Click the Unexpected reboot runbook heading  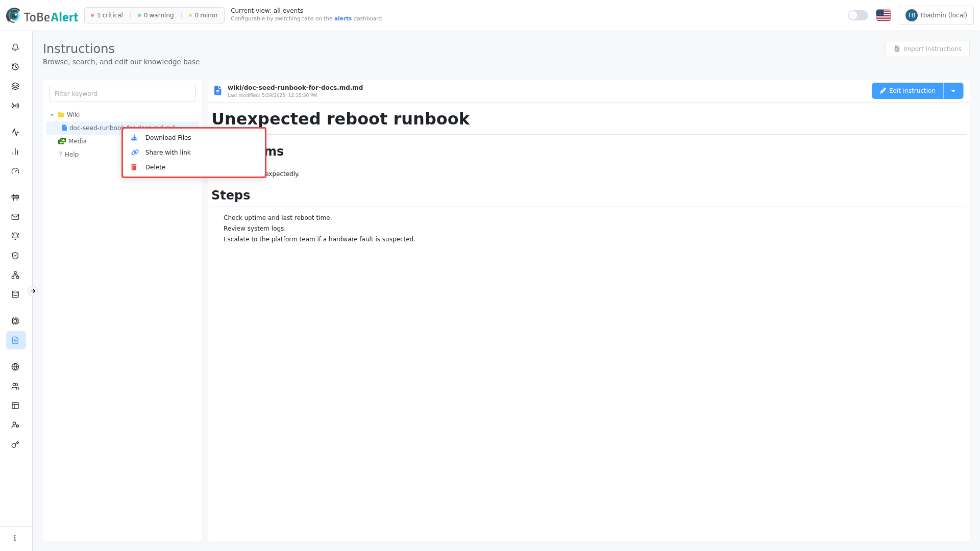pyautogui.click(x=340, y=119)
